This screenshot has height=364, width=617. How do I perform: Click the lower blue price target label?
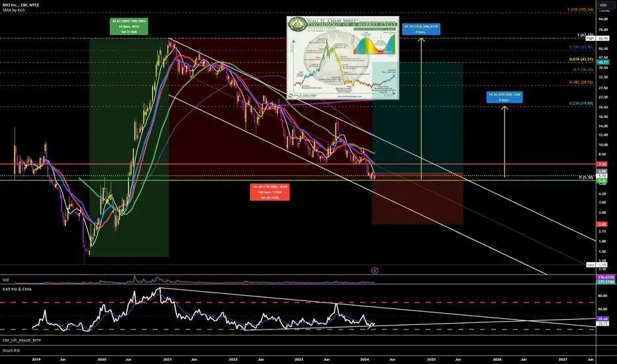(x=504, y=97)
